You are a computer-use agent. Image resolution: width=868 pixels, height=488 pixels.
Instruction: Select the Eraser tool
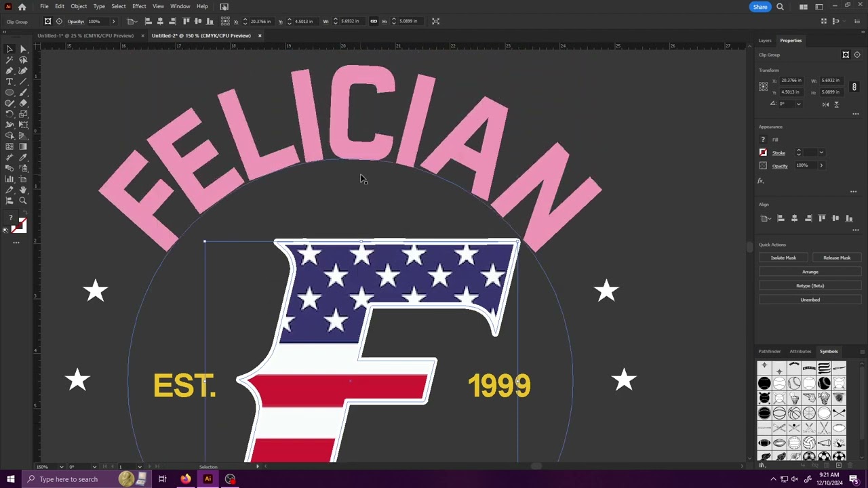pyautogui.click(x=23, y=103)
